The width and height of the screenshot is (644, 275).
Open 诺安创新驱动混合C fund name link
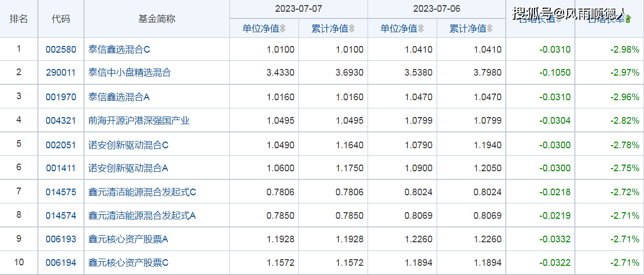[128, 145]
